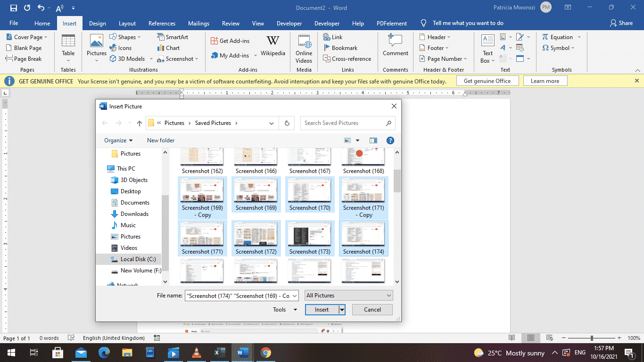Click the Search Saved Pictures field
The image size is (644, 362).
tap(348, 123)
